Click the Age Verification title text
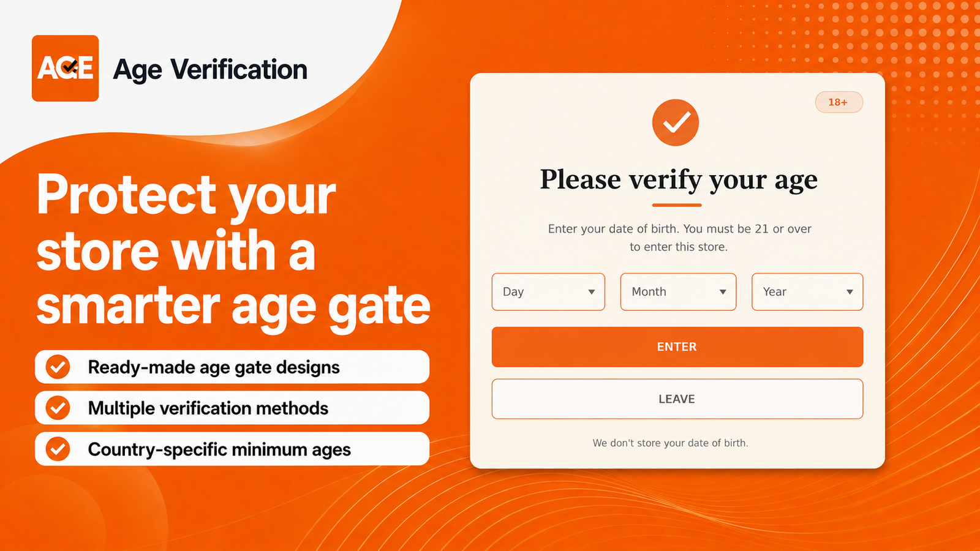This screenshot has height=551, width=980. click(210, 70)
